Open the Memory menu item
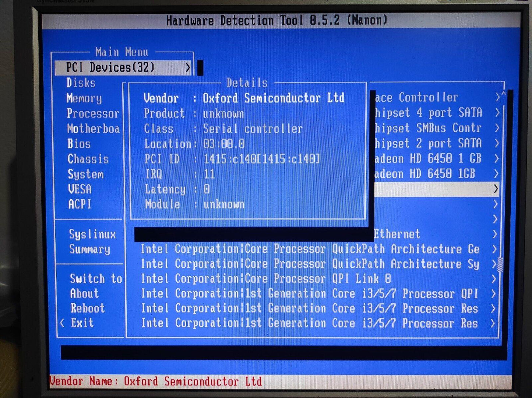This screenshot has height=398, width=532. 84,98
